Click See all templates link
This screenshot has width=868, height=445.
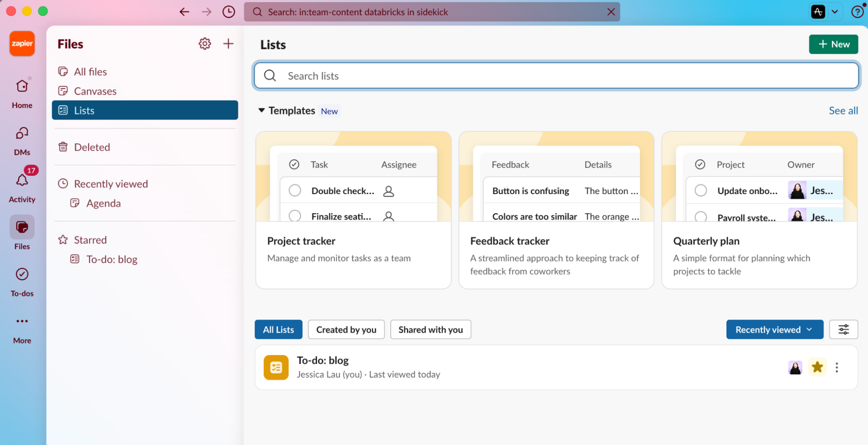click(x=843, y=111)
